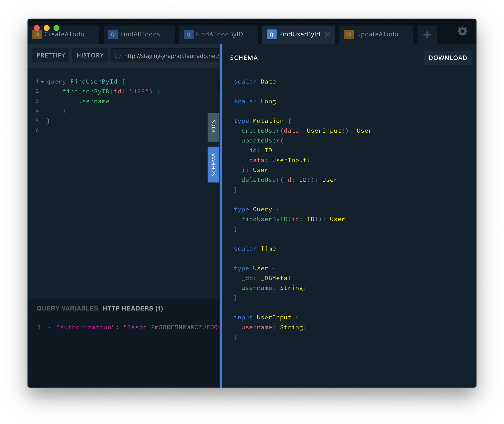Click 'type Mutation' in the schema
Image resolution: width=504 pixels, height=424 pixels.
(259, 121)
